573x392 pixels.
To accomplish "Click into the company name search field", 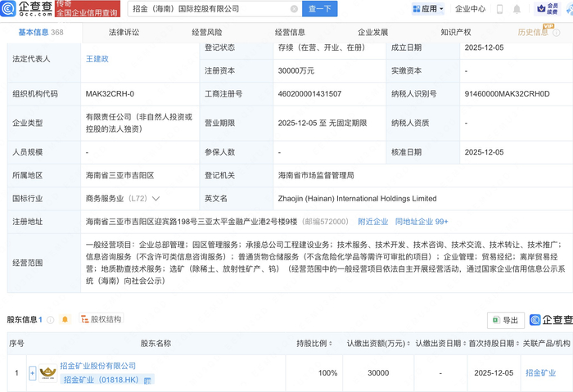I will click(x=209, y=9).
